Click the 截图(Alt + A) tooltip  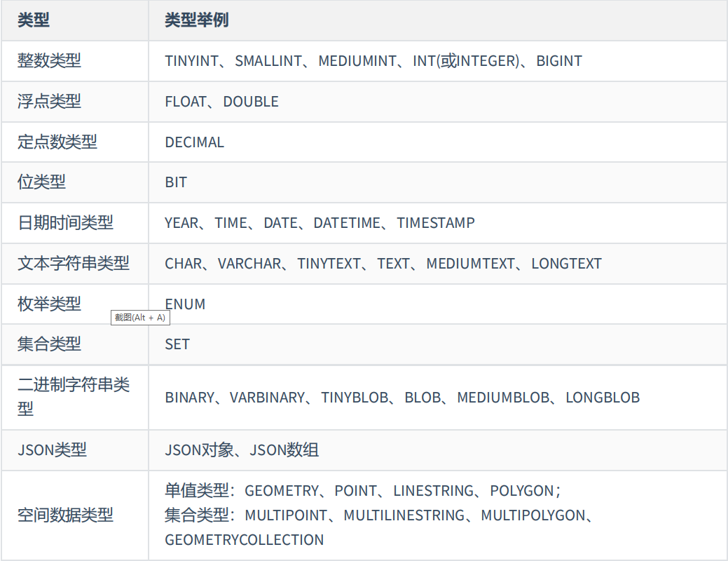(140, 318)
